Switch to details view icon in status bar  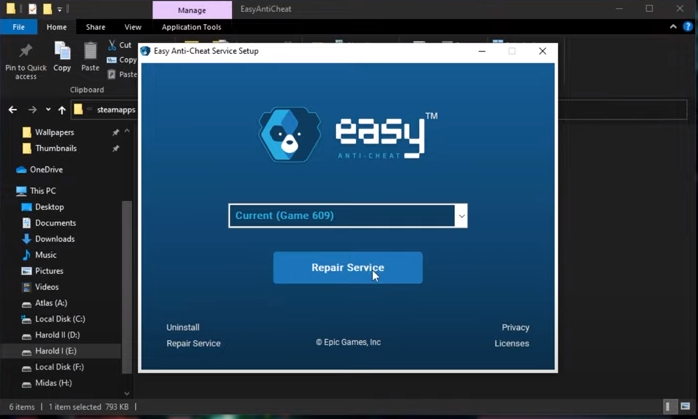click(668, 407)
